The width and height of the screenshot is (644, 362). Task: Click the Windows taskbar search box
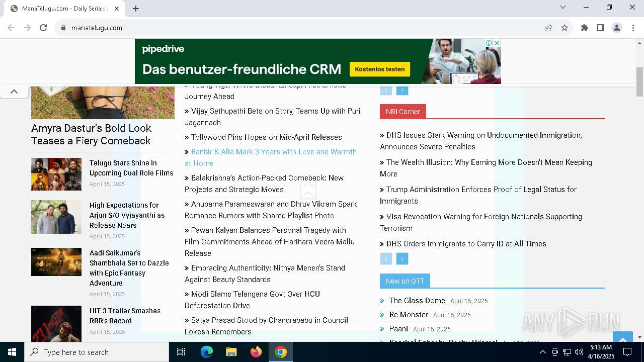[x=97, y=352]
